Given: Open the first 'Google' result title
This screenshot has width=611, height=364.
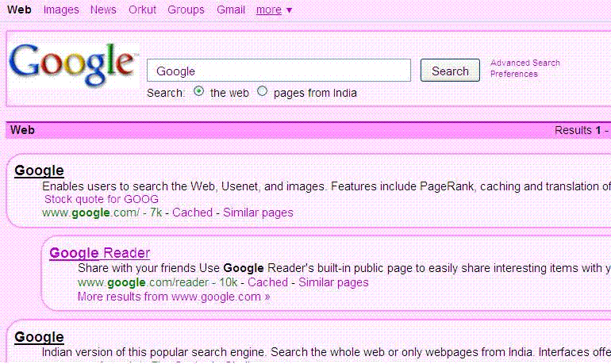Looking at the screenshot, I should click(x=39, y=171).
